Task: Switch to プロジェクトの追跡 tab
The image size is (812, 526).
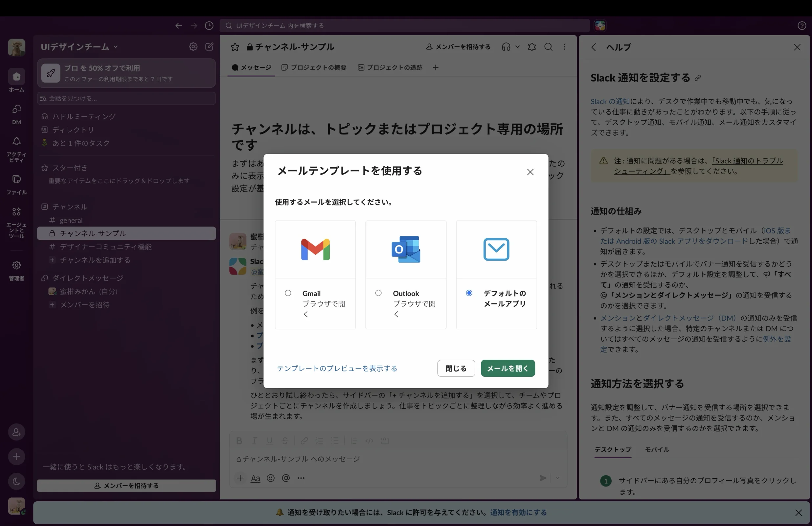Action: [390, 68]
